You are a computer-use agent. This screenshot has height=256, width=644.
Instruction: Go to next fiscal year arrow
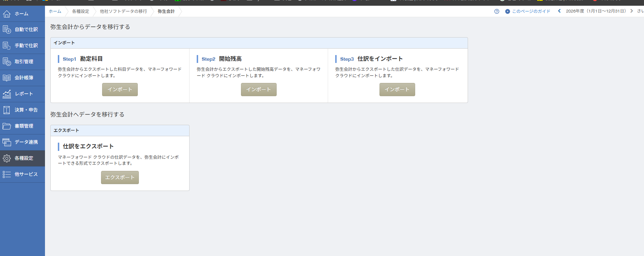pyautogui.click(x=632, y=11)
